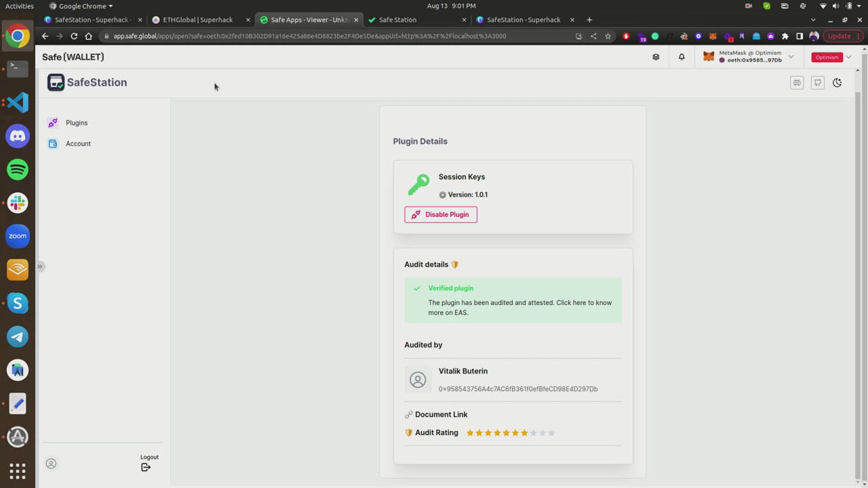Click the Disable Plugin button
Image resolution: width=868 pixels, height=488 pixels.
pos(441,215)
